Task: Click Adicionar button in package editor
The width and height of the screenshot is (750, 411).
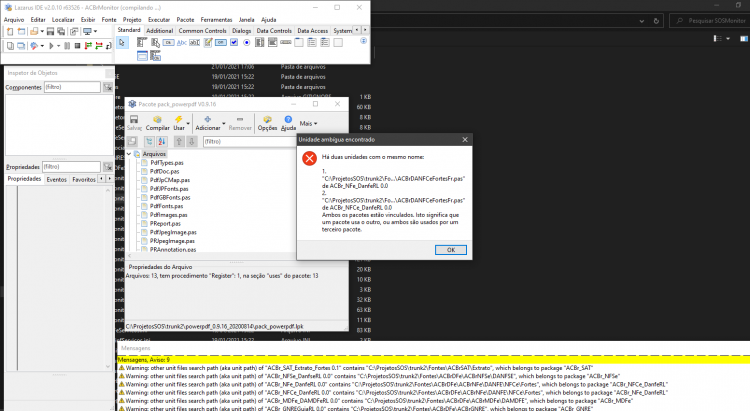Action: pos(208,123)
